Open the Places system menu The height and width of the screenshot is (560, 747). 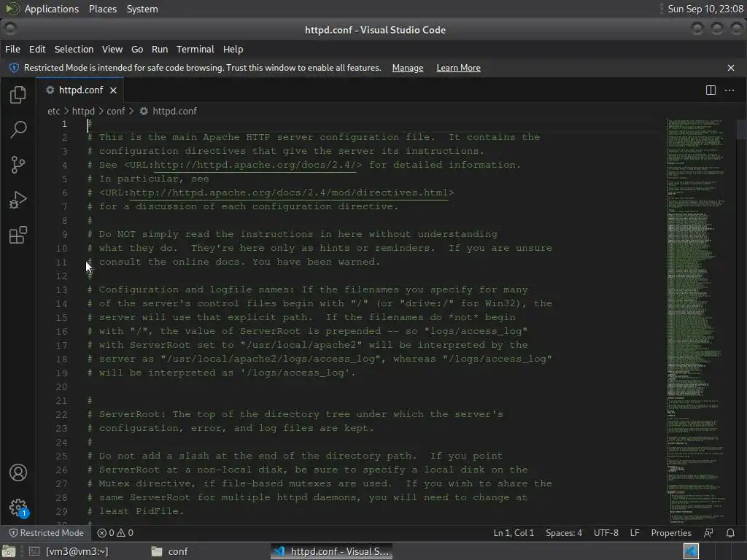click(102, 9)
